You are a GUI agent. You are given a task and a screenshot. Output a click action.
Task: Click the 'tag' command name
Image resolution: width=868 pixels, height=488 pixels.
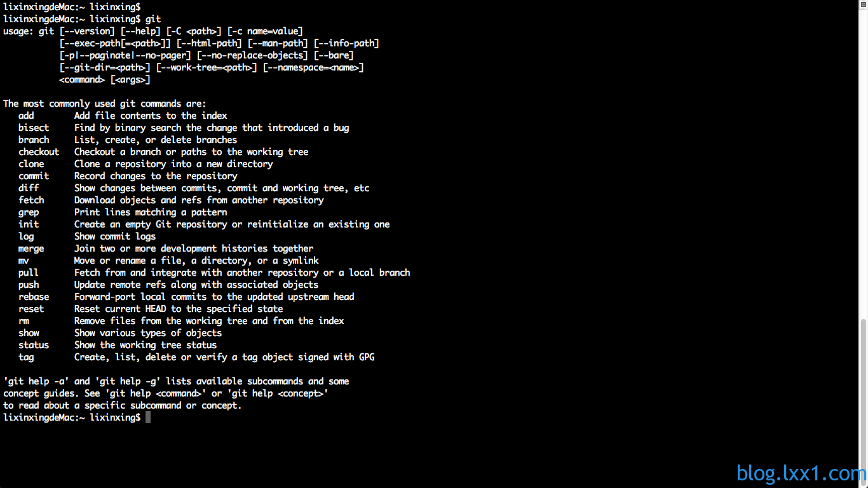26,357
